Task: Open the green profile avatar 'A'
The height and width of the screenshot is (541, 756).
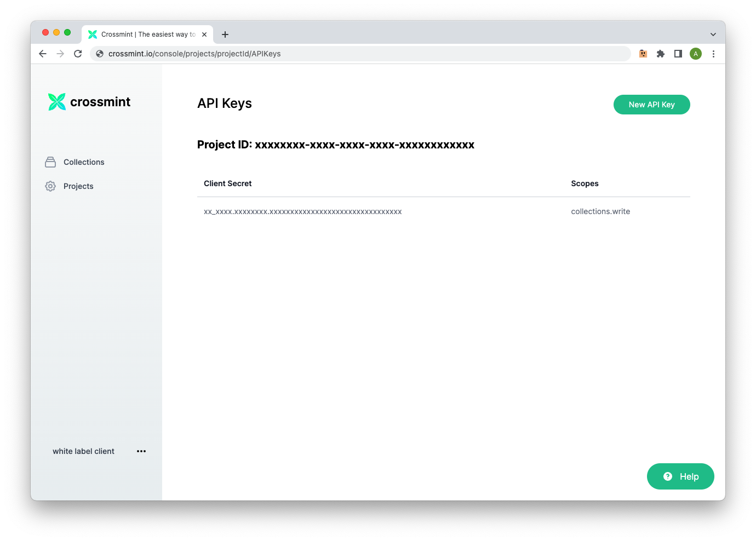Action: click(x=696, y=54)
